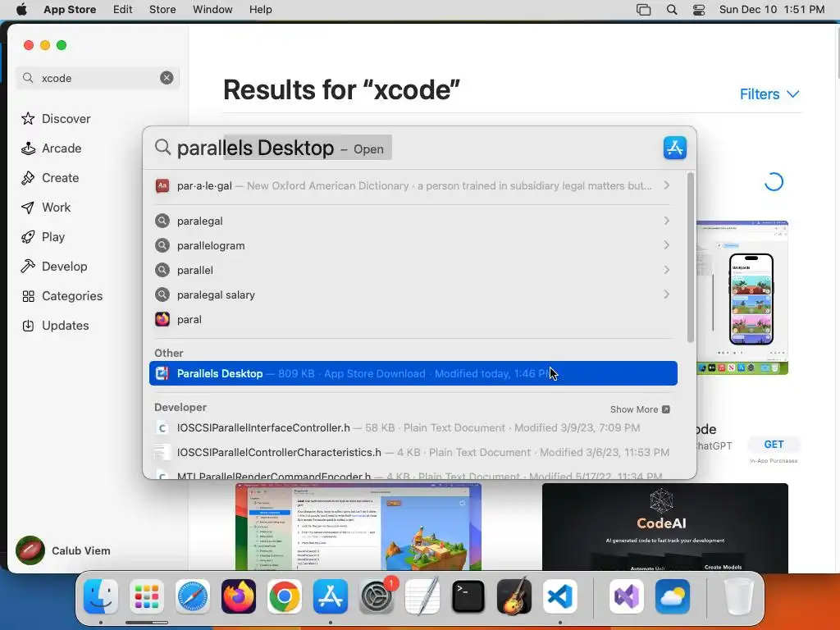Open the Play category
The height and width of the screenshot is (630, 840).
point(43,237)
